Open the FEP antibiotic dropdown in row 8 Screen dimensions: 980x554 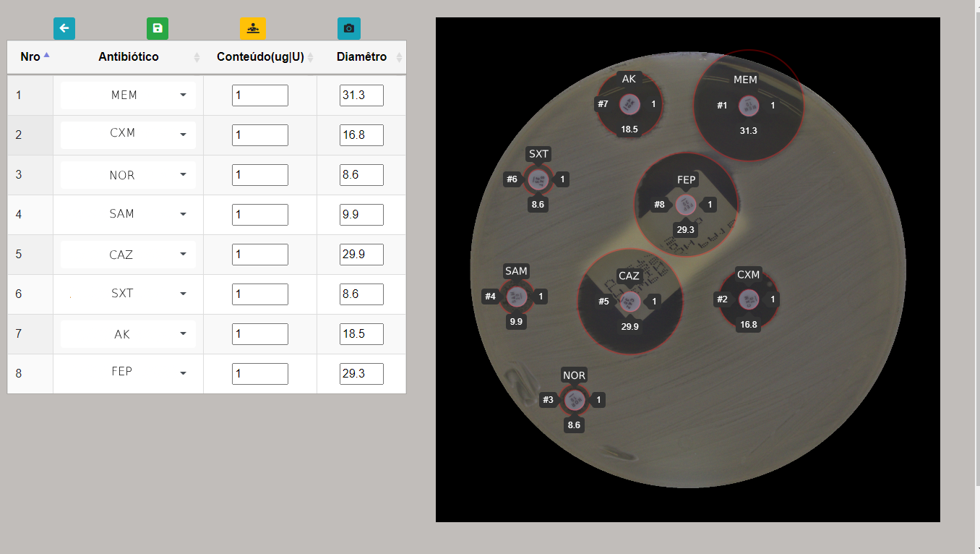(128, 372)
